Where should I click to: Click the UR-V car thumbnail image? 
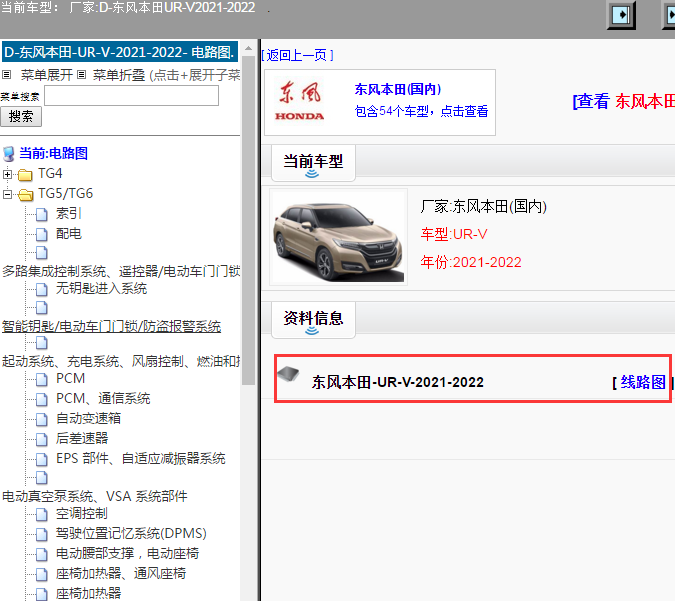338,237
